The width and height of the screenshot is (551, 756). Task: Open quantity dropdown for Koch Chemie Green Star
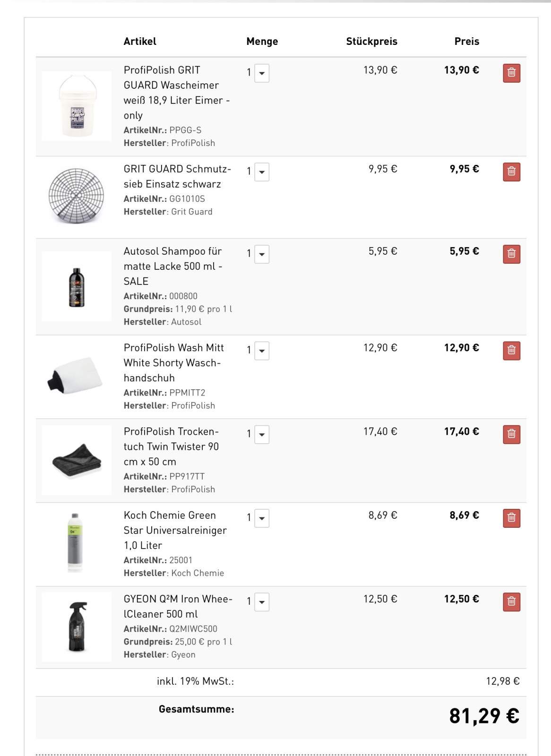262,518
